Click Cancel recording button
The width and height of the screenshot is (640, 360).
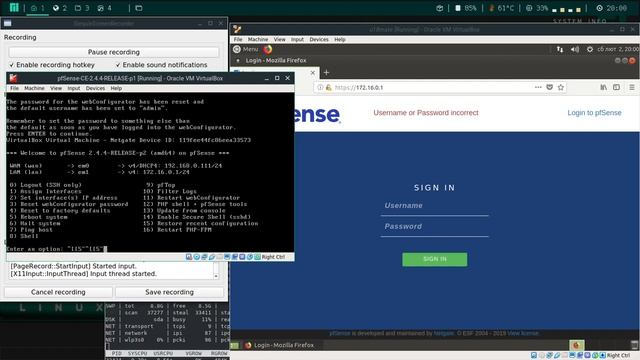(58, 292)
